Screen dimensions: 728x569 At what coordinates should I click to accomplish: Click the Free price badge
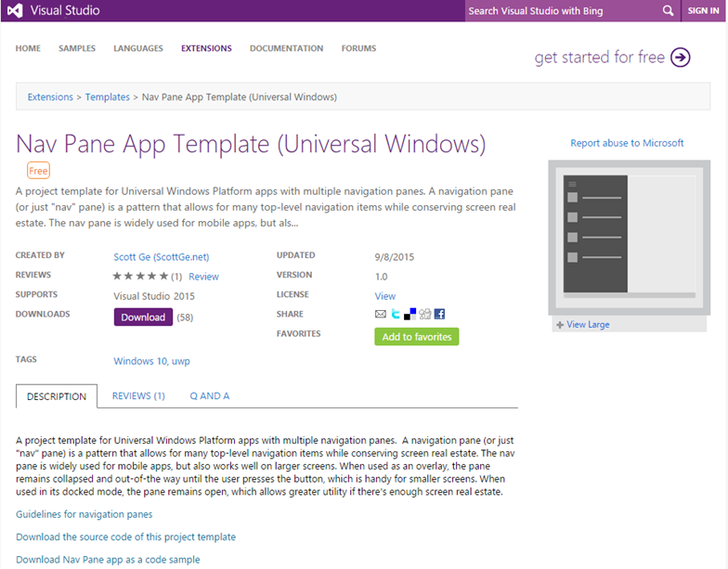[x=38, y=171]
